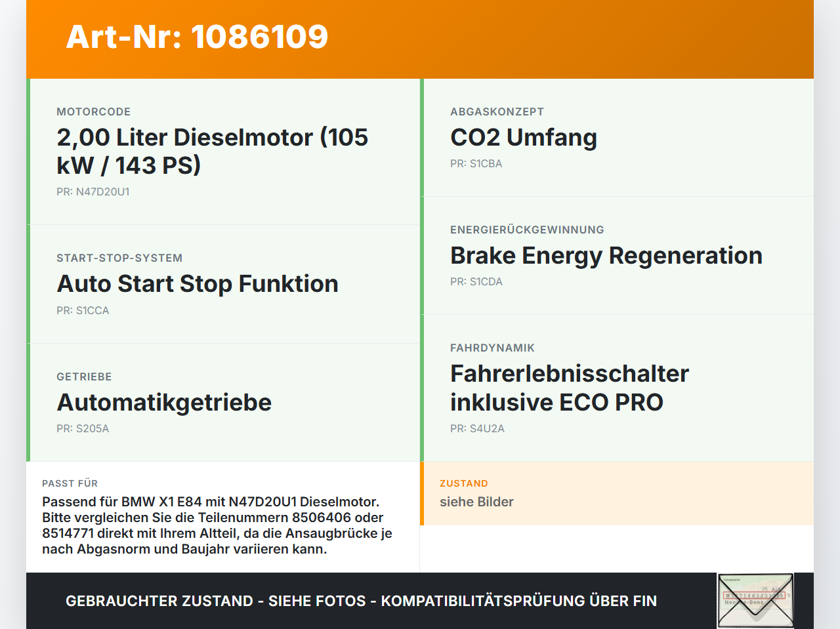Click the 'Auto Start Stop Funktion' title
Viewport: 840px width, 629px height.
[x=198, y=283]
